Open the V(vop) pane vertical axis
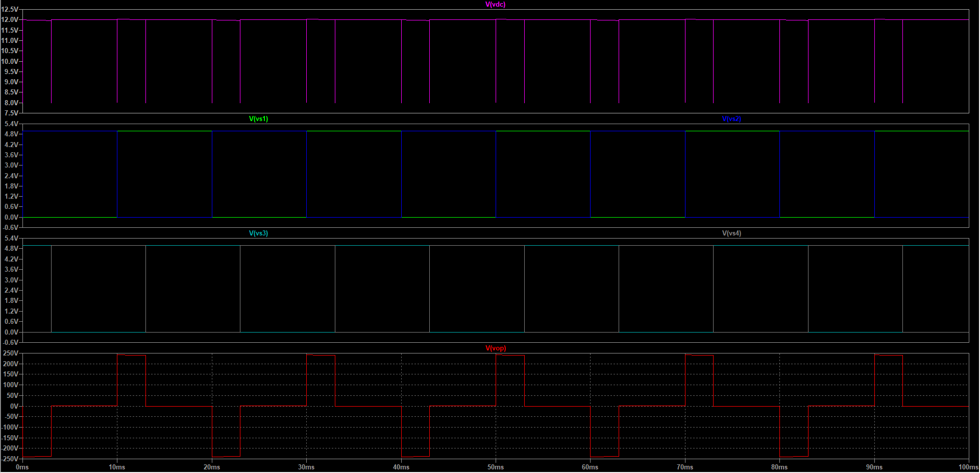The image size is (980, 473). 11,406
